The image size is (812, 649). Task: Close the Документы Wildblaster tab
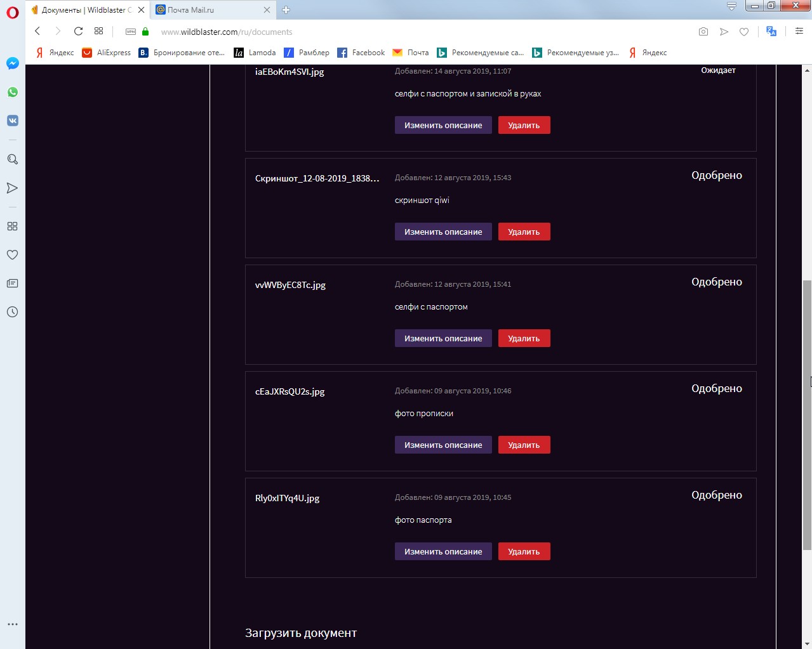click(141, 10)
